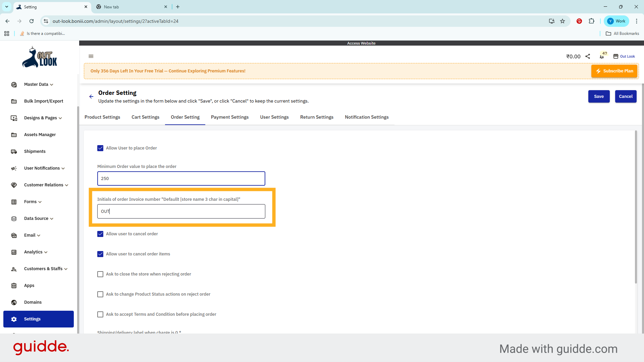Switch to Payment Settings tab
Screen dimensions: 644x362
pos(230,117)
